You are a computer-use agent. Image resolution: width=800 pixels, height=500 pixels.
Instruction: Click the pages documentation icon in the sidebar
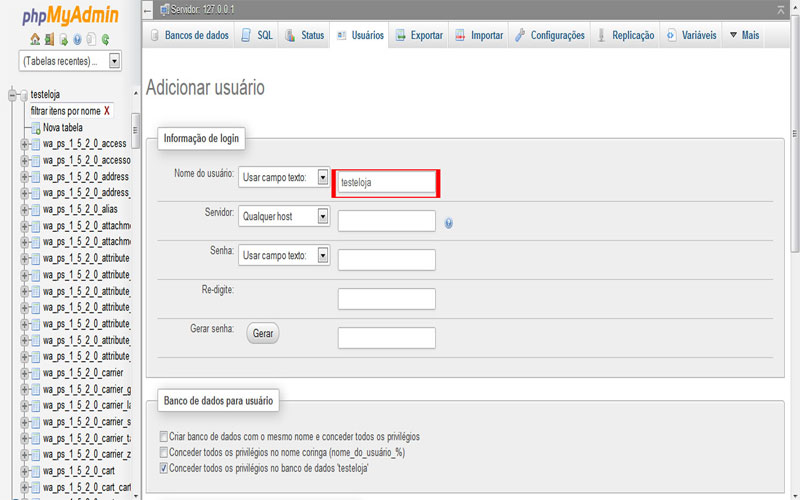click(91, 39)
